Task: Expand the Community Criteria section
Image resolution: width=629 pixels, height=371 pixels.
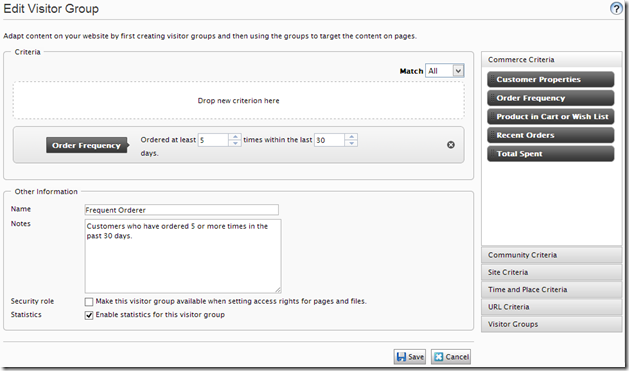Action: pyautogui.click(x=552, y=255)
